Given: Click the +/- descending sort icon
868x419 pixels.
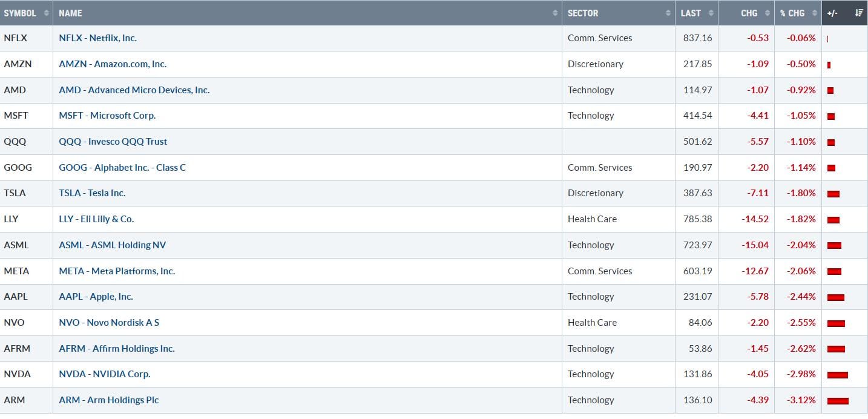Looking at the screenshot, I should click(x=859, y=13).
